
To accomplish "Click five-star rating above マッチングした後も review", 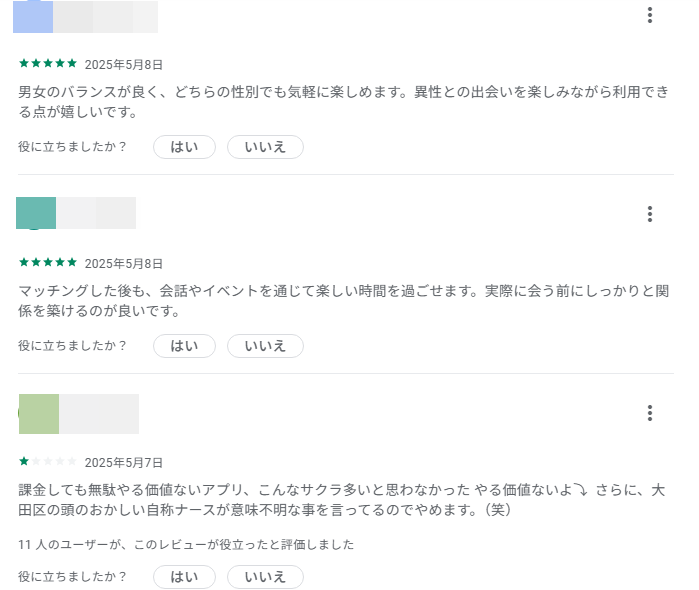I will tap(48, 262).
